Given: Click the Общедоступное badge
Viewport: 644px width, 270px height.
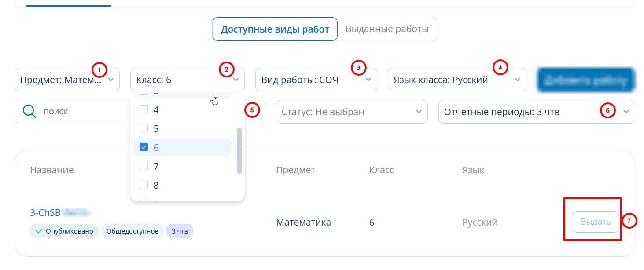Looking at the screenshot, I should point(132,231).
